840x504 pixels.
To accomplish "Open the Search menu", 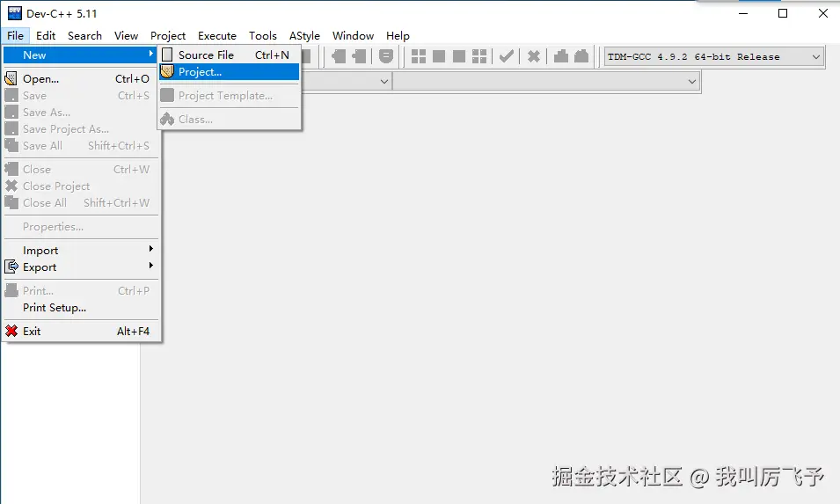I will click(84, 35).
